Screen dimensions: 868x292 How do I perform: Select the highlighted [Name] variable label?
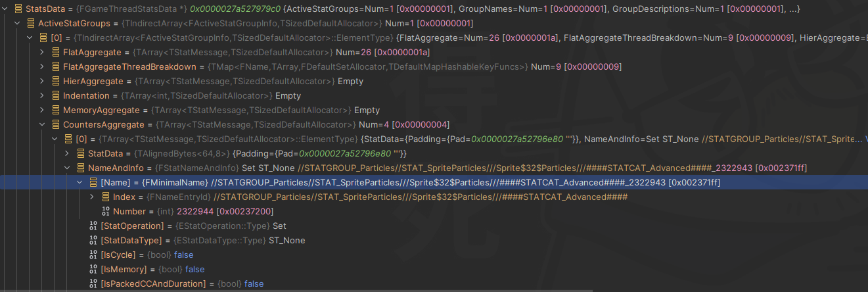click(116, 183)
